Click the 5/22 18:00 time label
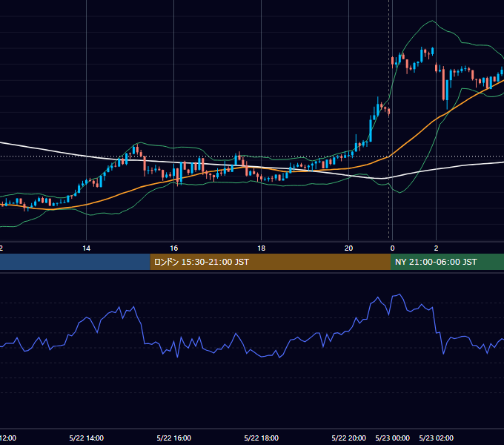The height and width of the screenshot is (445, 504). coord(262,438)
